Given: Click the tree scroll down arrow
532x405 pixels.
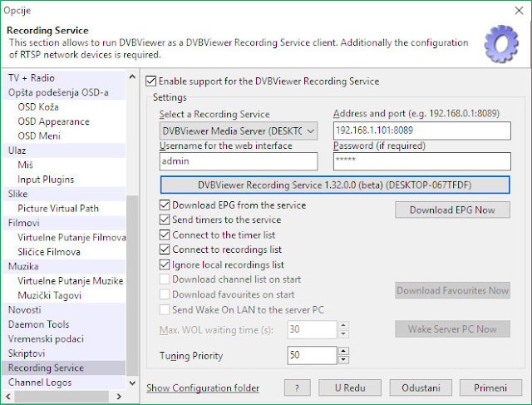Looking at the screenshot, I should click(132, 383).
